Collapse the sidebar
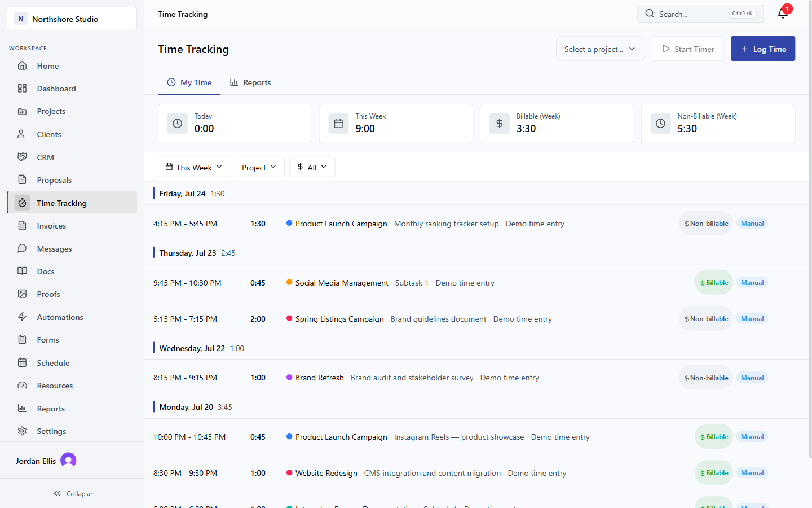 point(72,493)
